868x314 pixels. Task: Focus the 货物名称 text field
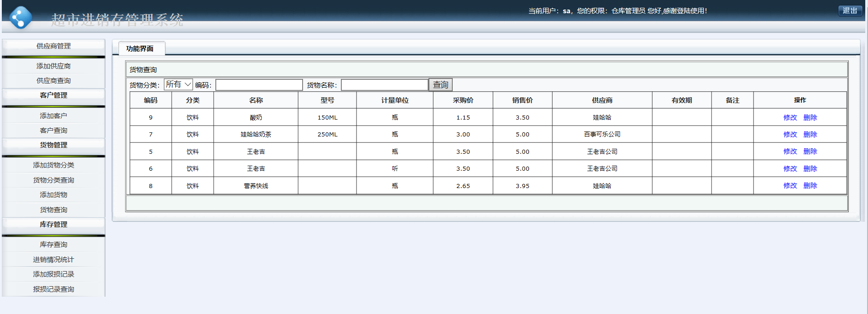(x=384, y=85)
